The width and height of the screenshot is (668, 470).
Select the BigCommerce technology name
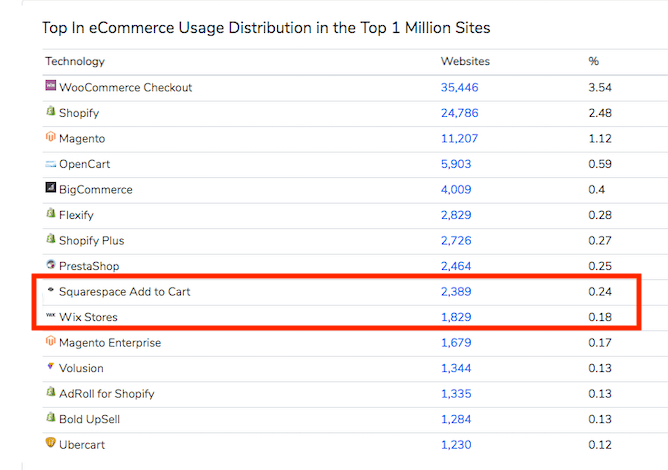(96, 190)
